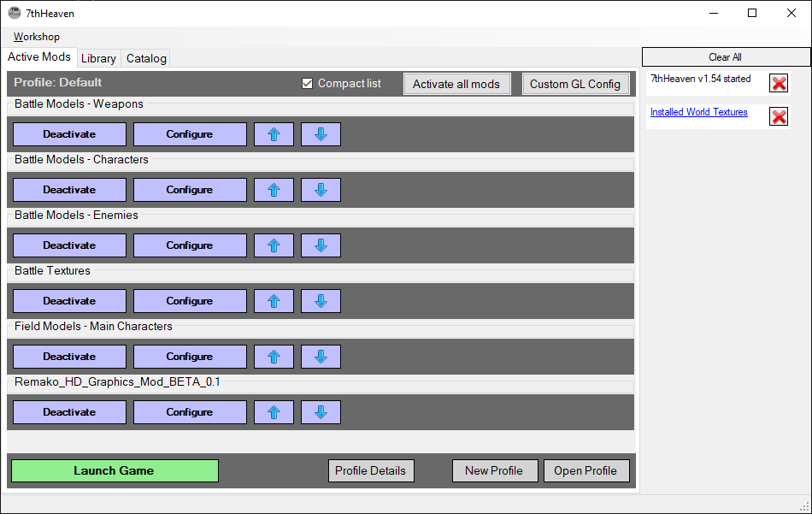Open the Installed World Textures link
Viewport: 812px width, 514px height.
tap(698, 112)
